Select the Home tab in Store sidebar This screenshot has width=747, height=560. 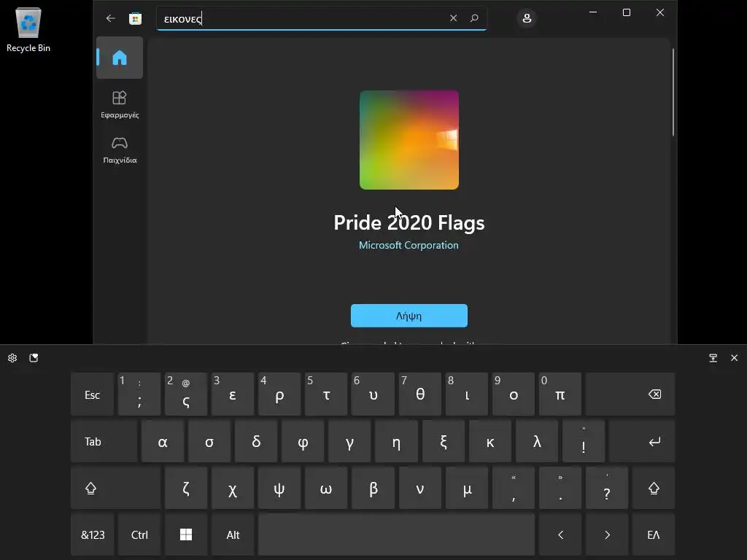pyautogui.click(x=120, y=58)
